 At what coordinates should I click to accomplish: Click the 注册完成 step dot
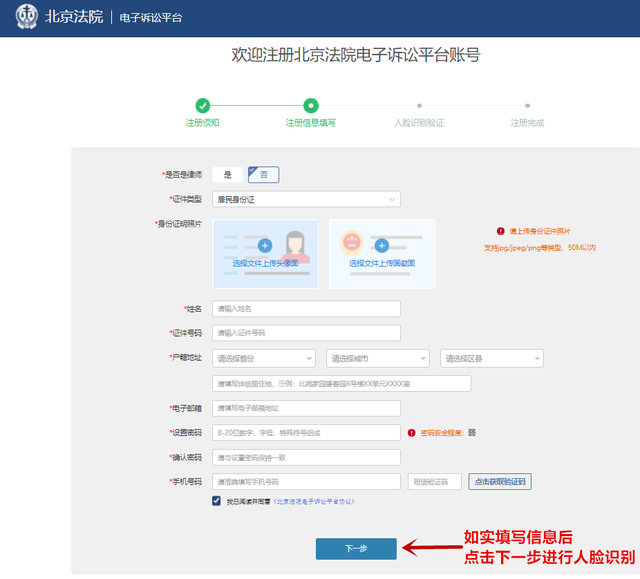pyautogui.click(x=527, y=106)
